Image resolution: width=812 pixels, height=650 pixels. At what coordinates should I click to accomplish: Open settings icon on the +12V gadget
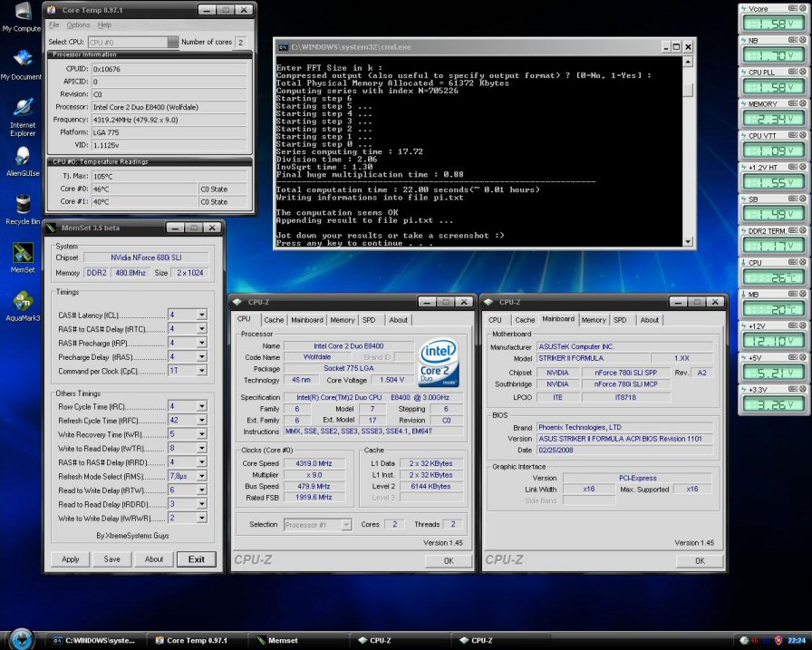tap(792, 325)
